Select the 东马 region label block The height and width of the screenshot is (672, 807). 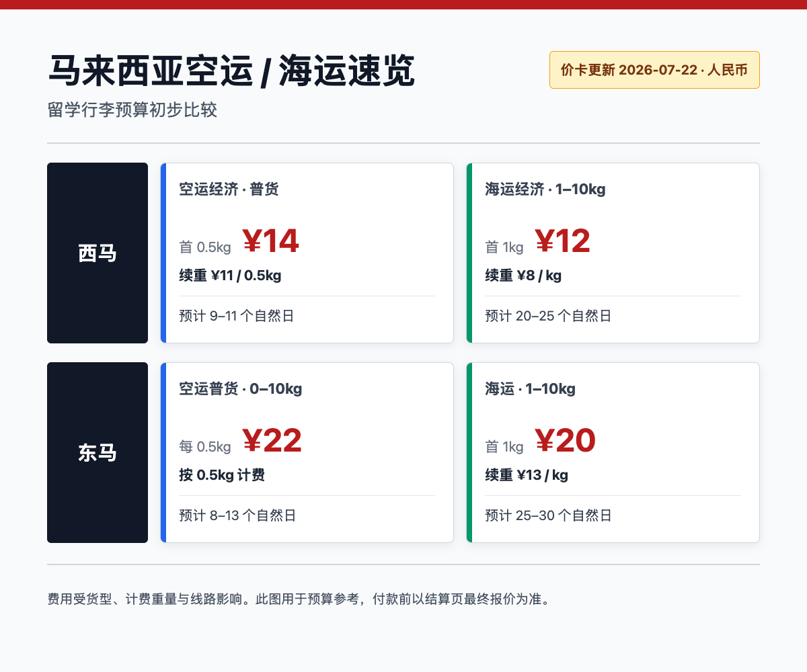tap(98, 452)
